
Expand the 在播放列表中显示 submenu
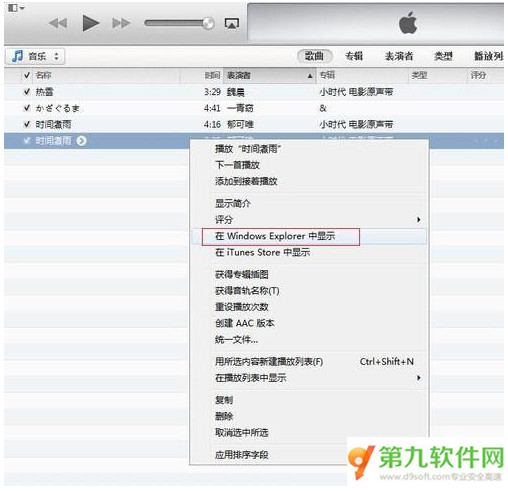click(418, 378)
